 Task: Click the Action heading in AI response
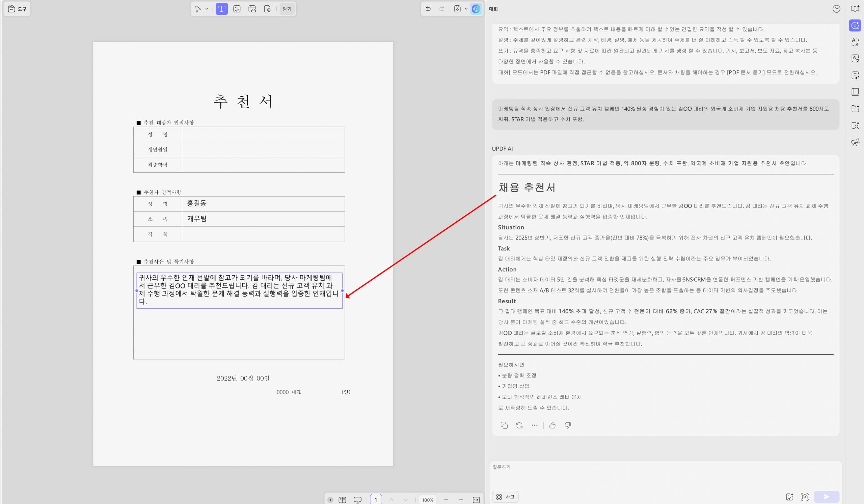(507, 269)
